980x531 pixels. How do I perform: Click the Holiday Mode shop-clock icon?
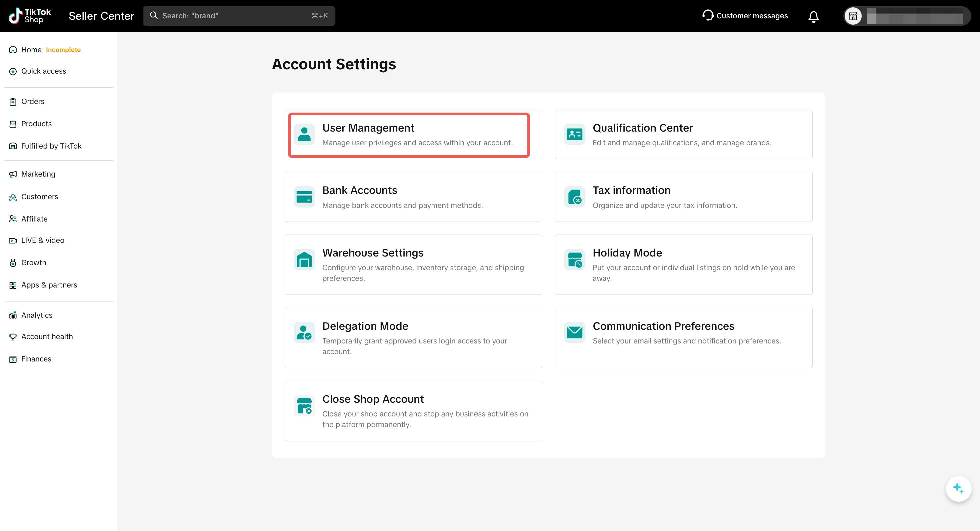coord(574,260)
